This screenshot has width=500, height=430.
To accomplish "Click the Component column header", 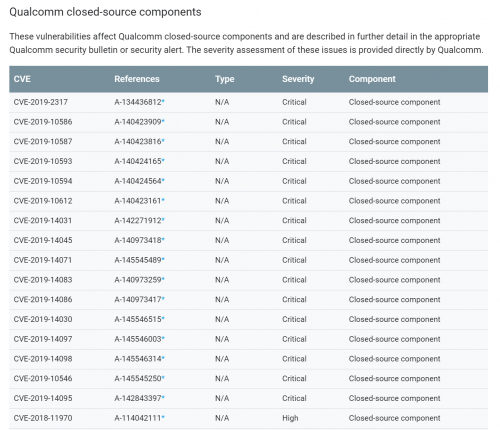I will 372,79.
